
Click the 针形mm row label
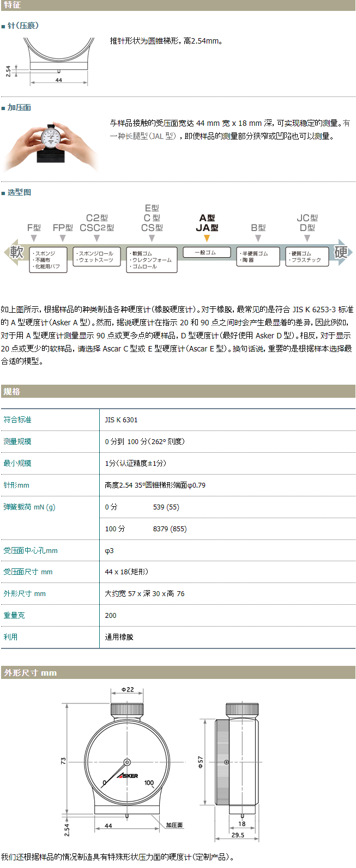tap(16, 485)
